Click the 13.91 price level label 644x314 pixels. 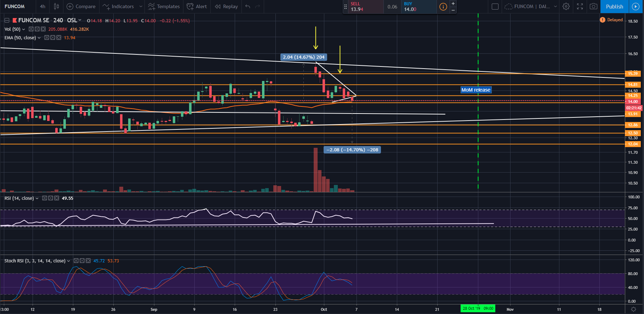pyautogui.click(x=633, y=114)
